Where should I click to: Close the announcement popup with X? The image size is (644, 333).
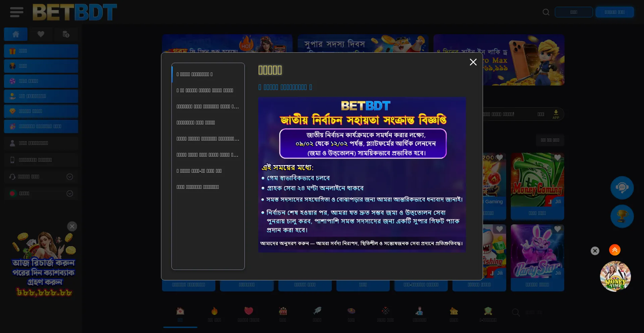[473, 62]
